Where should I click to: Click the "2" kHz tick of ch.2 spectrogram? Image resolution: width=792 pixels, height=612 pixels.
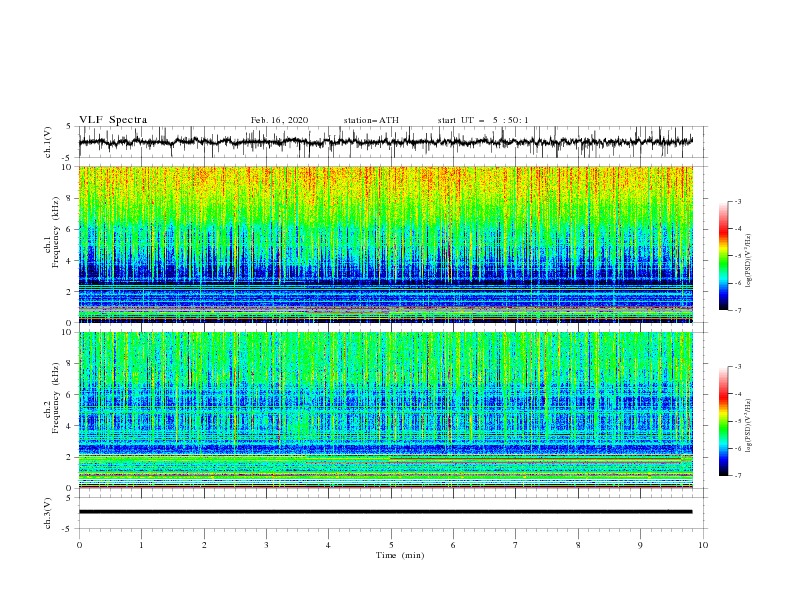[x=71, y=457]
